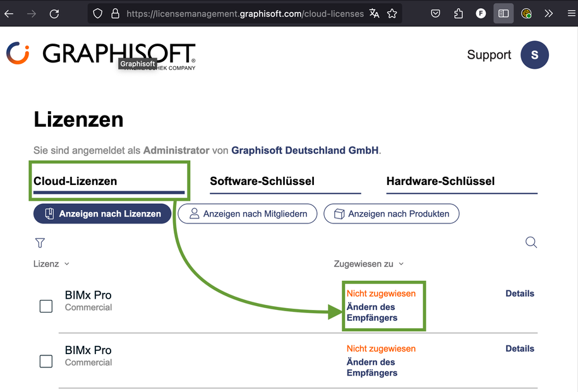Bookmark this page with the star

pyautogui.click(x=392, y=13)
